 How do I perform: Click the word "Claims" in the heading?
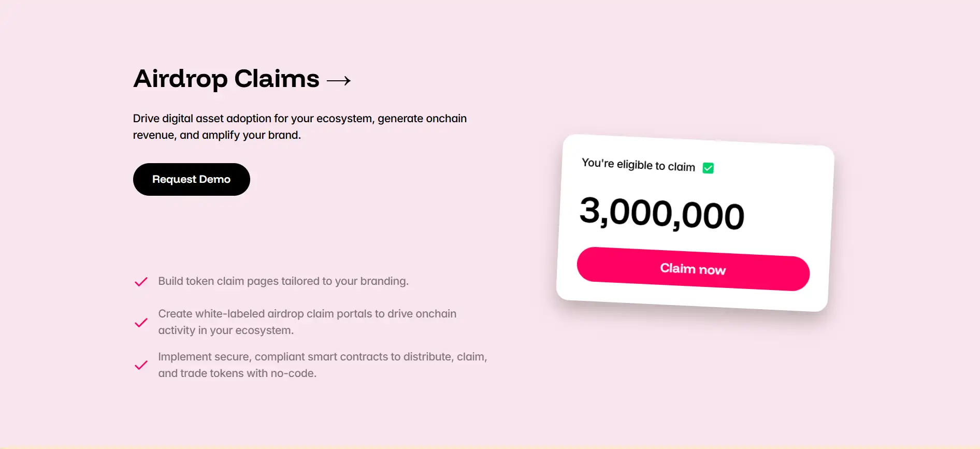click(277, 79)
